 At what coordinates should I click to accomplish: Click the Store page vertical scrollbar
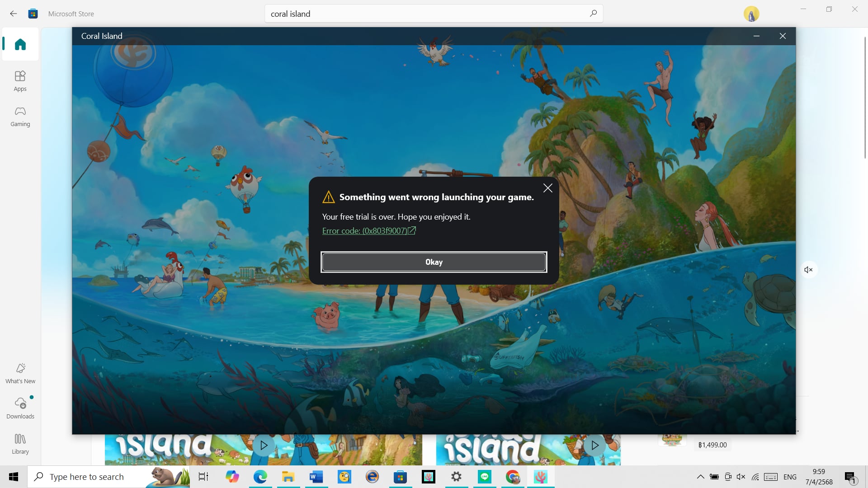pos(865,97)
